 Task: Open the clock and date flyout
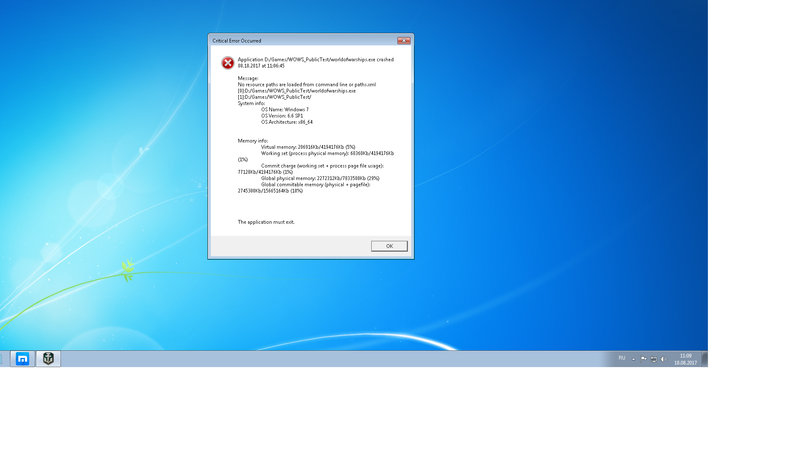pyautogui.click(x=685, y=359)
